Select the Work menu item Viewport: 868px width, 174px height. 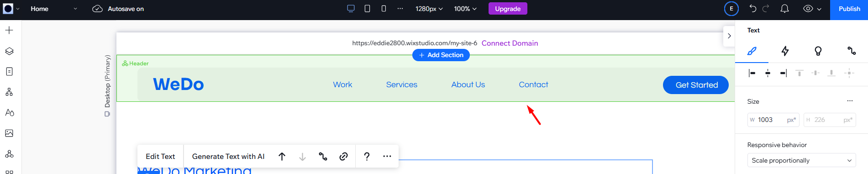point(342,84)
